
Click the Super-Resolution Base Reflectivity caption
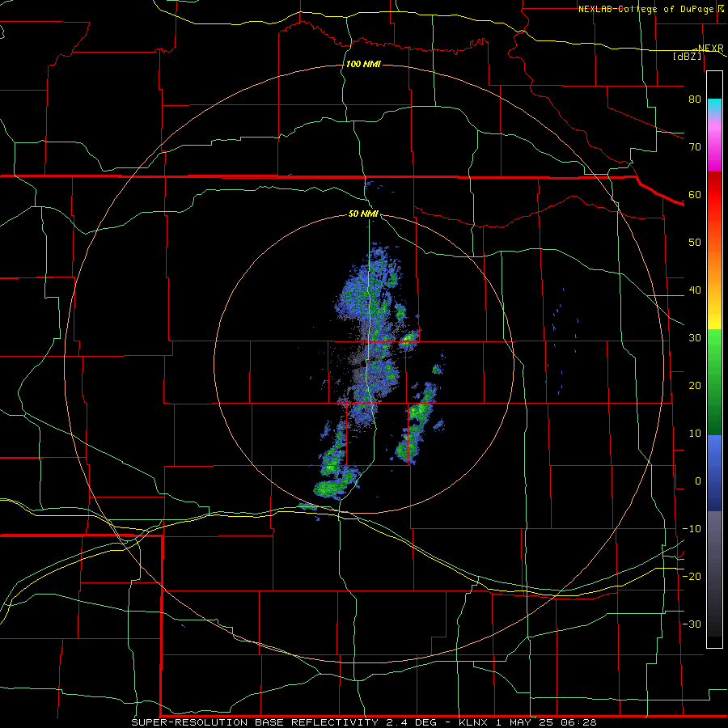[363, 722]
